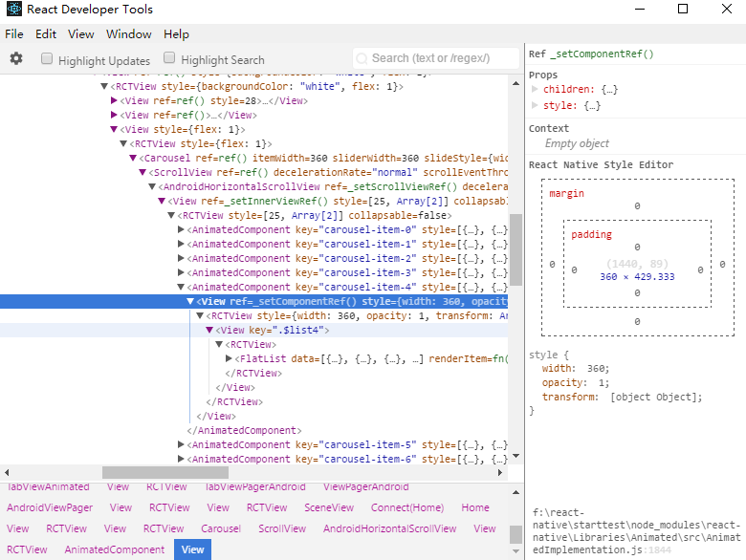
Task: Select the FlatList element in tree
Action: (x=259, y=358)
